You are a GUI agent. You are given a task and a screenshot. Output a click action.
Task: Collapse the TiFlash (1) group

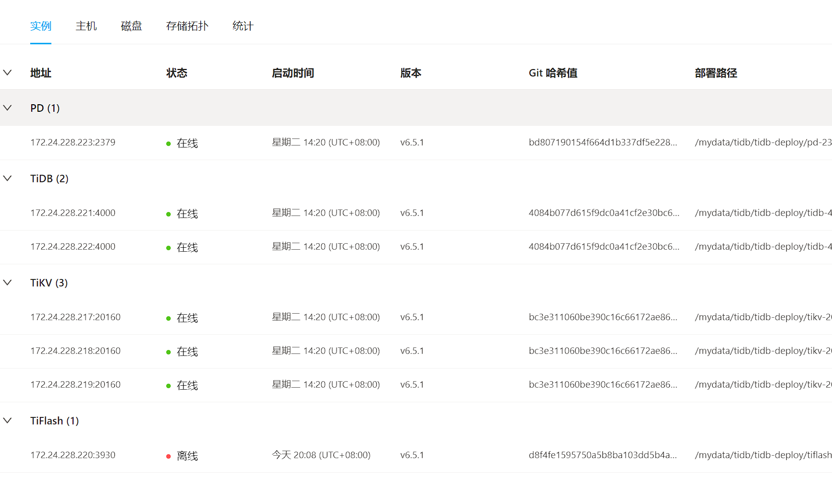(x=8, y=420)
